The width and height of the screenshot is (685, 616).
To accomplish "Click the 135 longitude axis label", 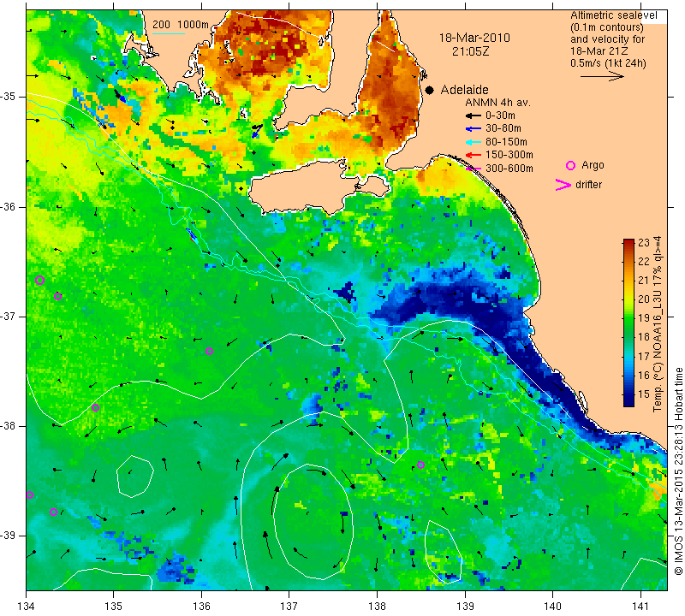I will (114, 606).
